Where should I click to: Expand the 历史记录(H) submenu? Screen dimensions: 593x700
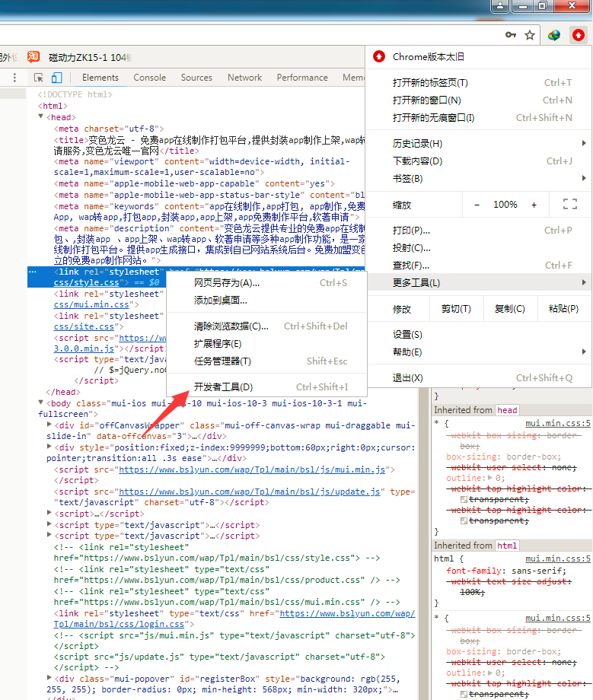pyautogui.click(x=479, y=143)
